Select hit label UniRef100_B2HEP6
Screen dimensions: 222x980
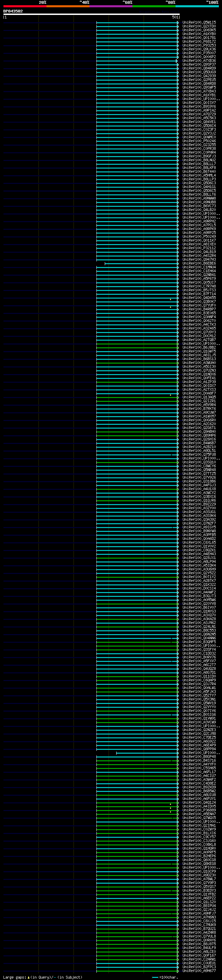199,856
